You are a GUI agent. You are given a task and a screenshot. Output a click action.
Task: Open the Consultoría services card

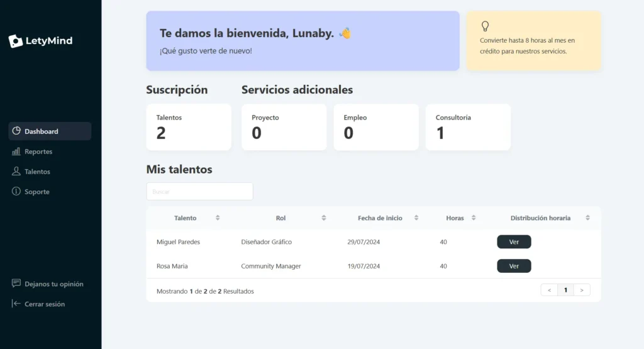(x=468, y=127)
